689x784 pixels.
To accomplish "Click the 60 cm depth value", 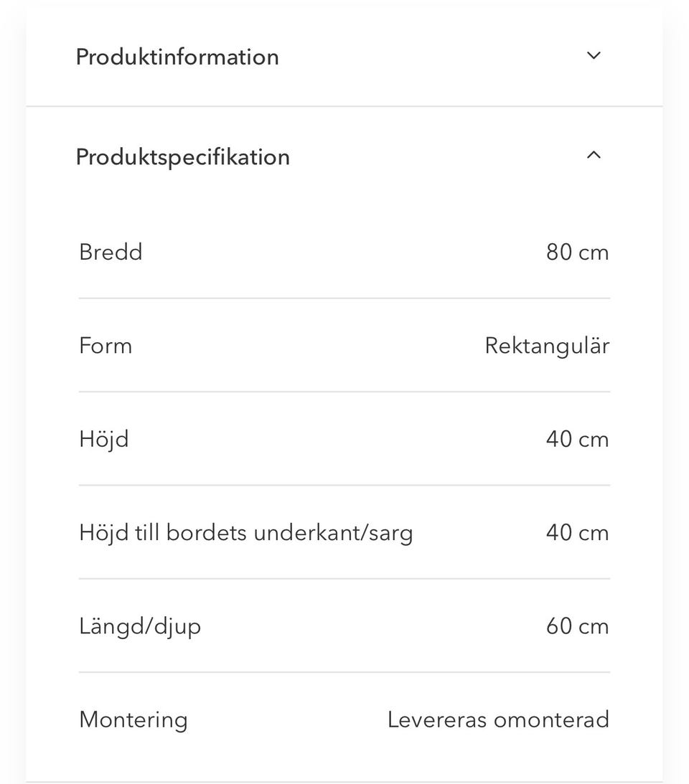I will tap(577, 626).
